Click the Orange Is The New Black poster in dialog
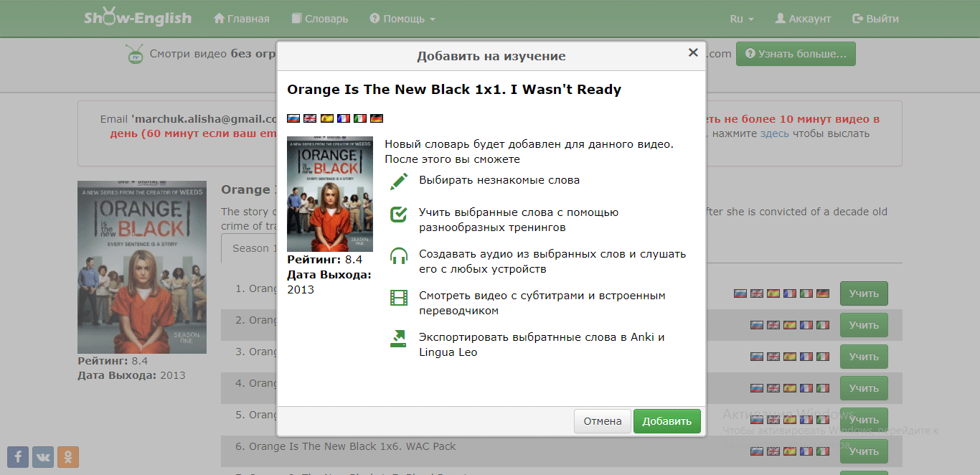Viewport: 980px width, 475px height. point(330,194)
